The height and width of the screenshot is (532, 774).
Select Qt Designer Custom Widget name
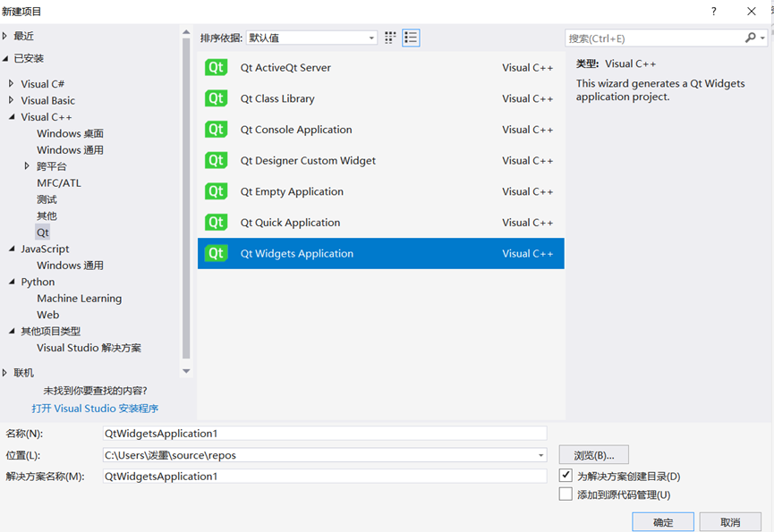pyautogui.click(x=308, y=161)
